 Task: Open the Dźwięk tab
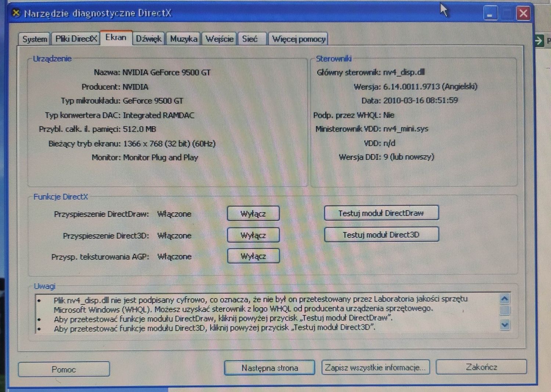click(x=148, y=39)
